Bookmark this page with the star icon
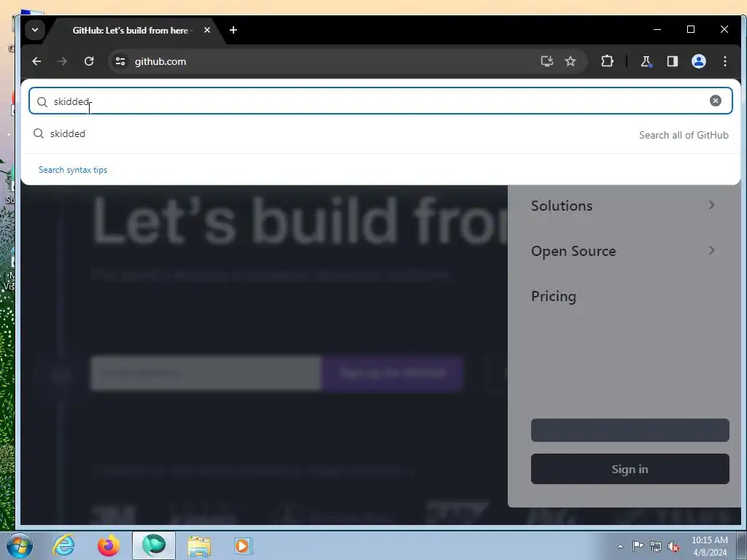Viewport: 747px width, 560px height. coord(570,61)
